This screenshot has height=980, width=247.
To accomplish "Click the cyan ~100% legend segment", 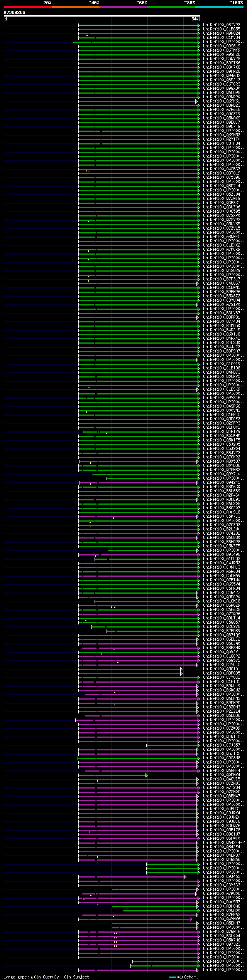I will pyautogui.click(x=219, y=7).
